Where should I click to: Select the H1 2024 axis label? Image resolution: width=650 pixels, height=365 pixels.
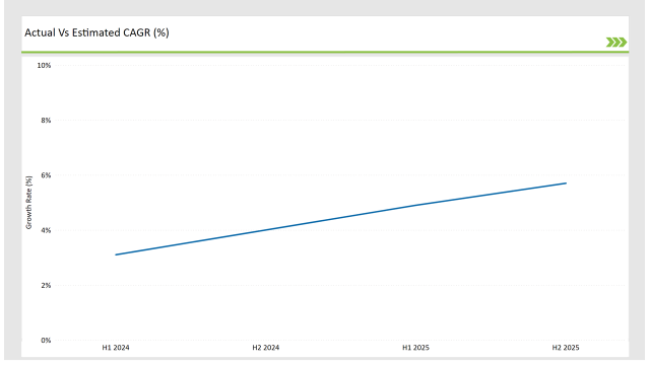(116, 348)
